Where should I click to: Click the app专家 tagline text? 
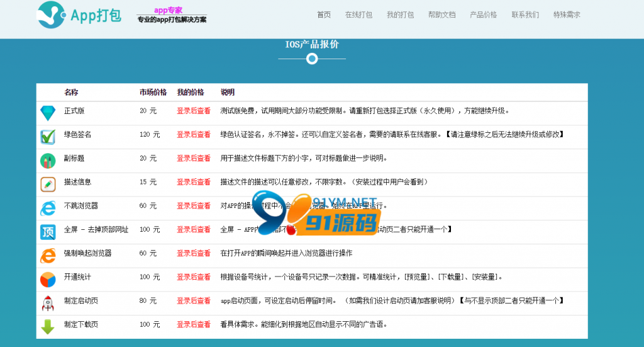point(169,10)
